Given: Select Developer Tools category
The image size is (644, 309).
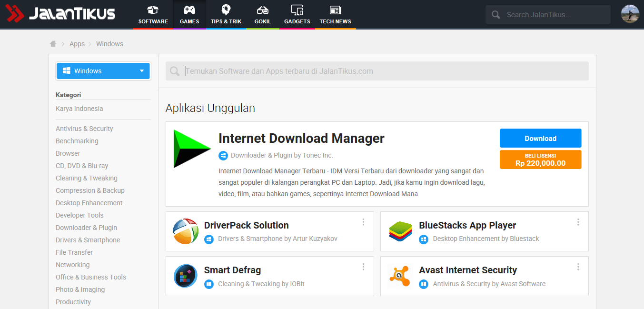Looking at the screenshot, I should click(79, 215).
